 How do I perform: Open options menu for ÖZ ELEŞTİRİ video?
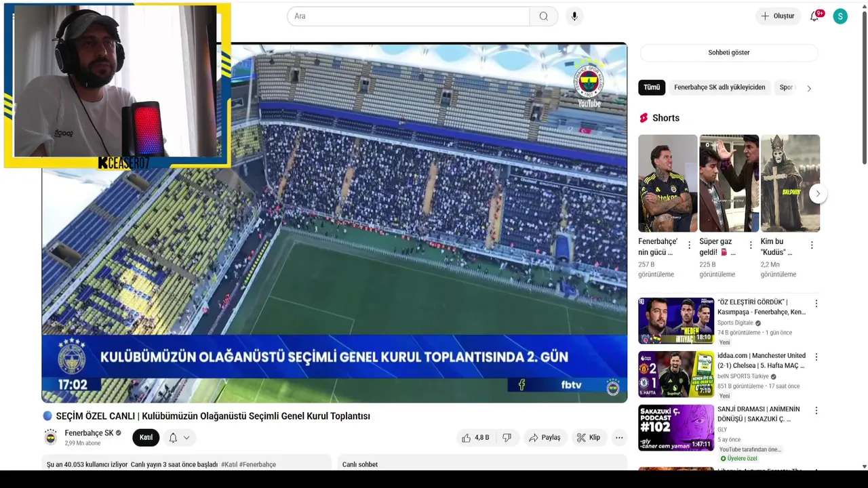click(x=816, y=304)
